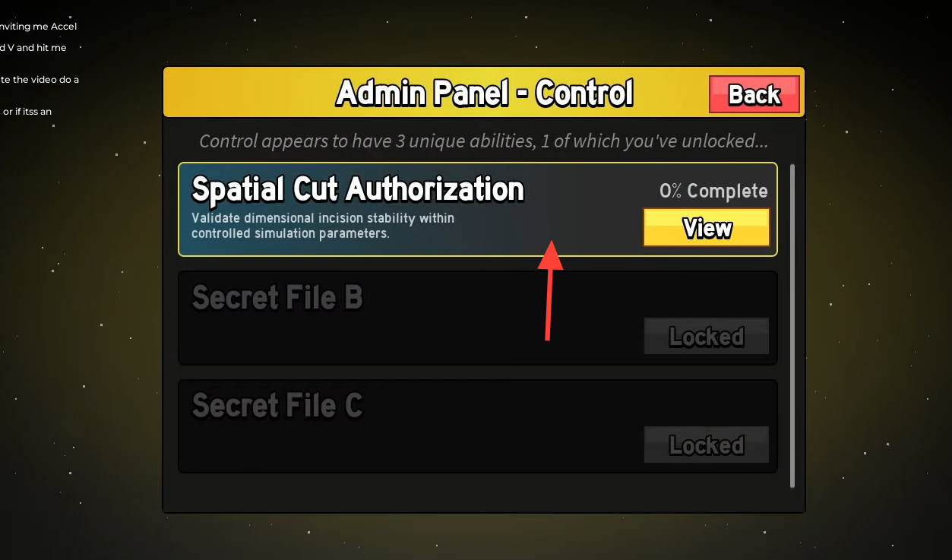The height and width of the screenshot is (560, 952).
Task: Click the Spatial Cut Authorization heading text
Action: point(358,189)
